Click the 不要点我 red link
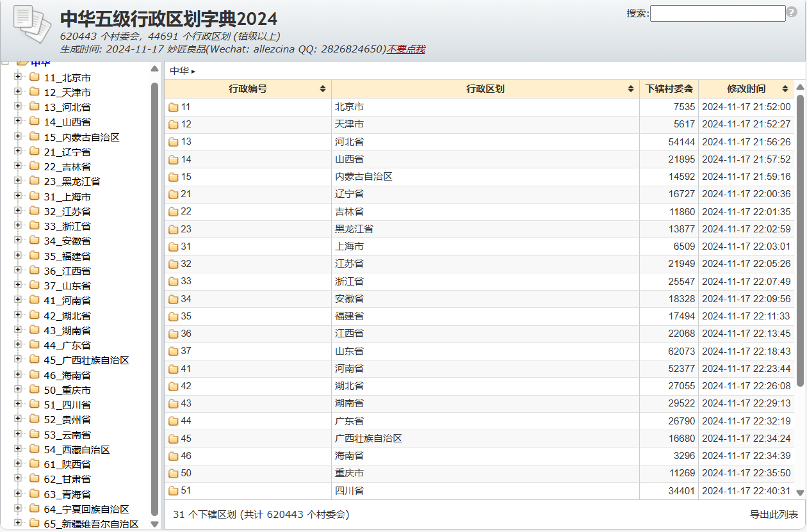807x532 pixels. 405,49
